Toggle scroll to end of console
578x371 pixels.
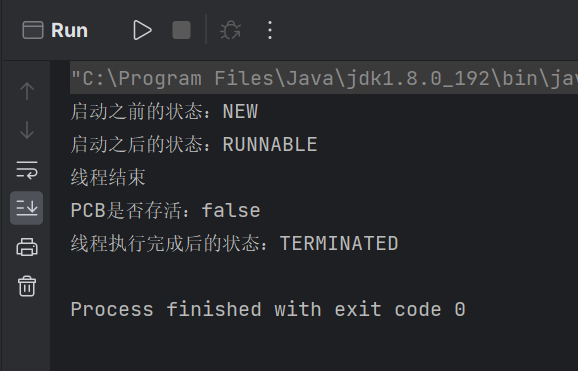[x=27, y=208]
